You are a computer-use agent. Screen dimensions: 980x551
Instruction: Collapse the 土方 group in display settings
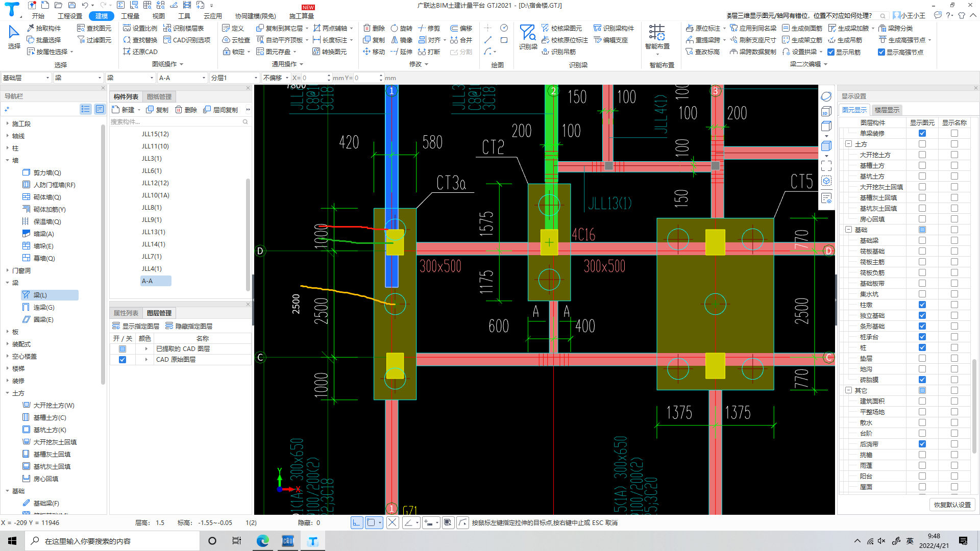849,144
